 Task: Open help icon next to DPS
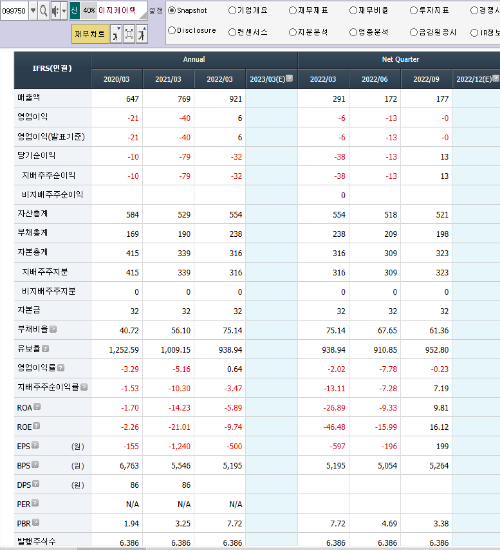tap(35, 484)
